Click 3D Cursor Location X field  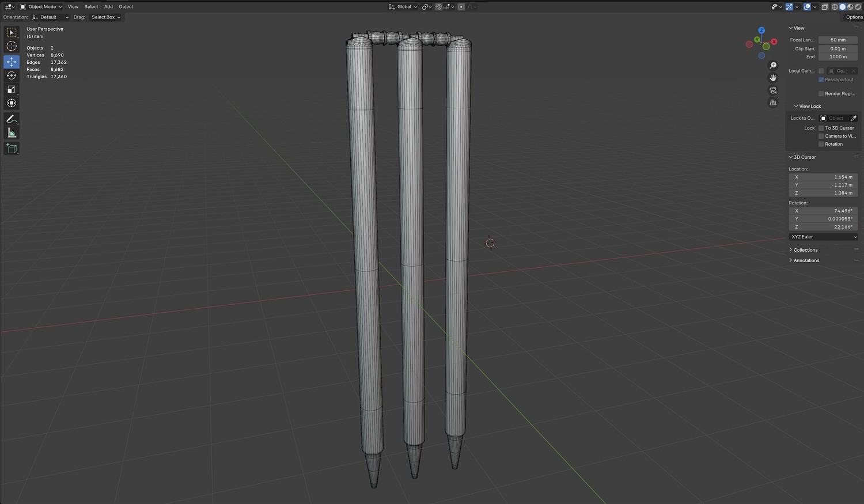pos(823,177)
